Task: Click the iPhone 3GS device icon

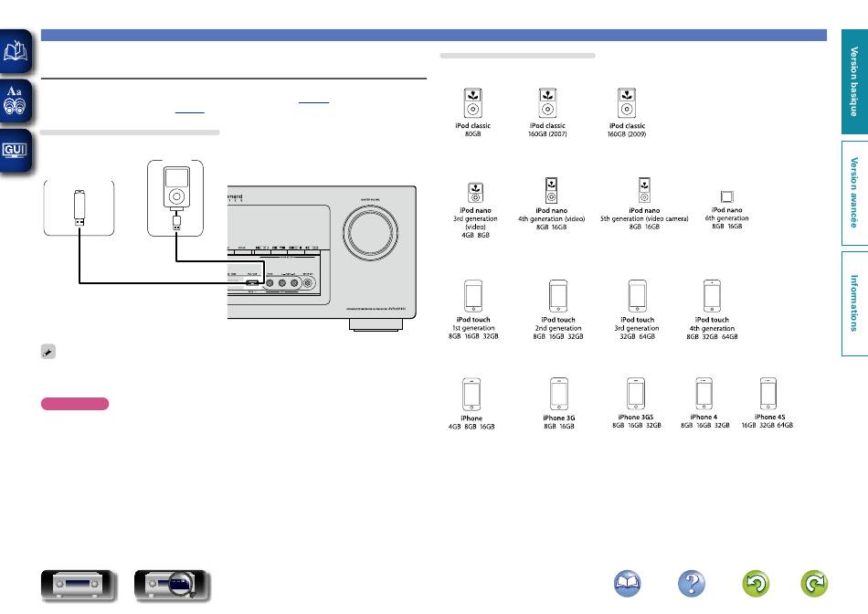Action: click(x=636, y=394)
